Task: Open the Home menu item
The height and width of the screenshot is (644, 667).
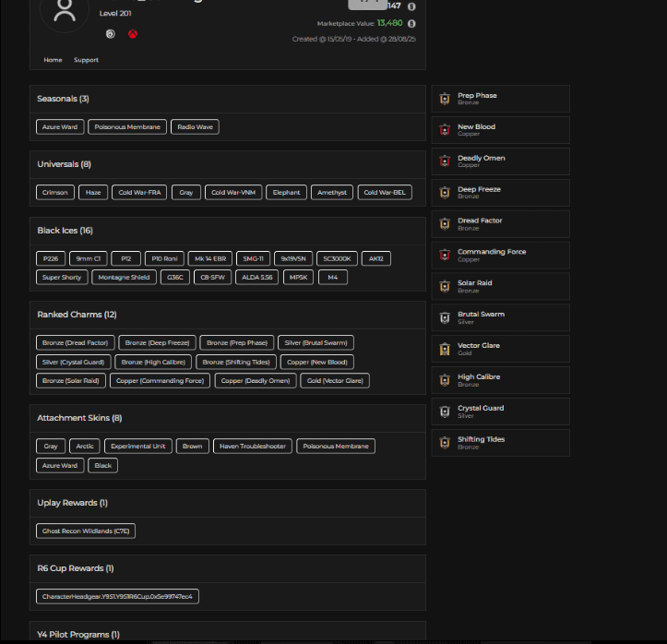Action: [53, 60]
